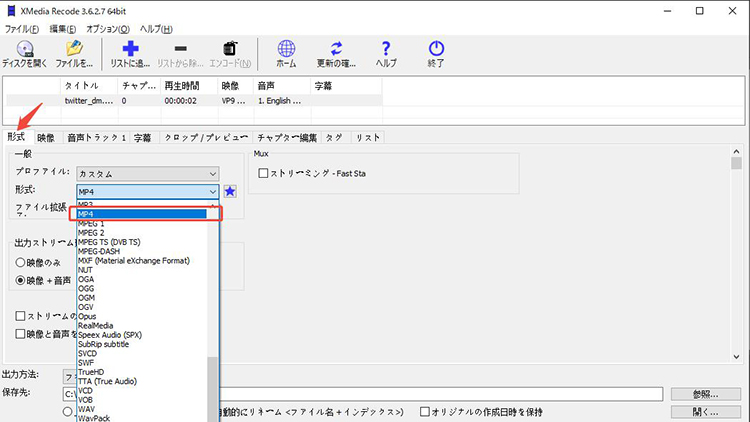This screenshot has height=422, width=750.
Task: Select SVCD in the format list
Action: tap(142, 354)
